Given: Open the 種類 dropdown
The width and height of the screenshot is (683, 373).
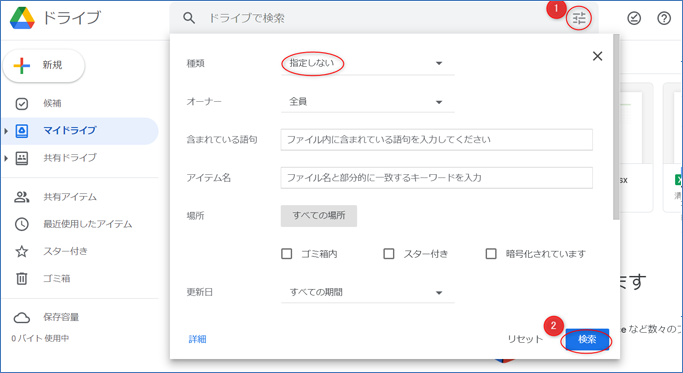Looking at the screenshot, I should pyautogui.click(x=368, y=64).
